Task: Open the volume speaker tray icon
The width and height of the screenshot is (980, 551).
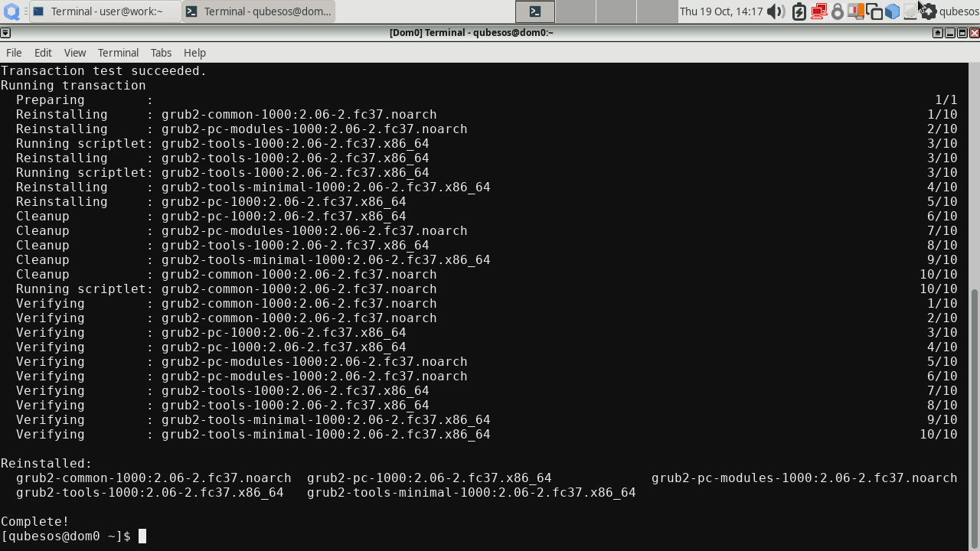Action: click(x=776, y=11)
